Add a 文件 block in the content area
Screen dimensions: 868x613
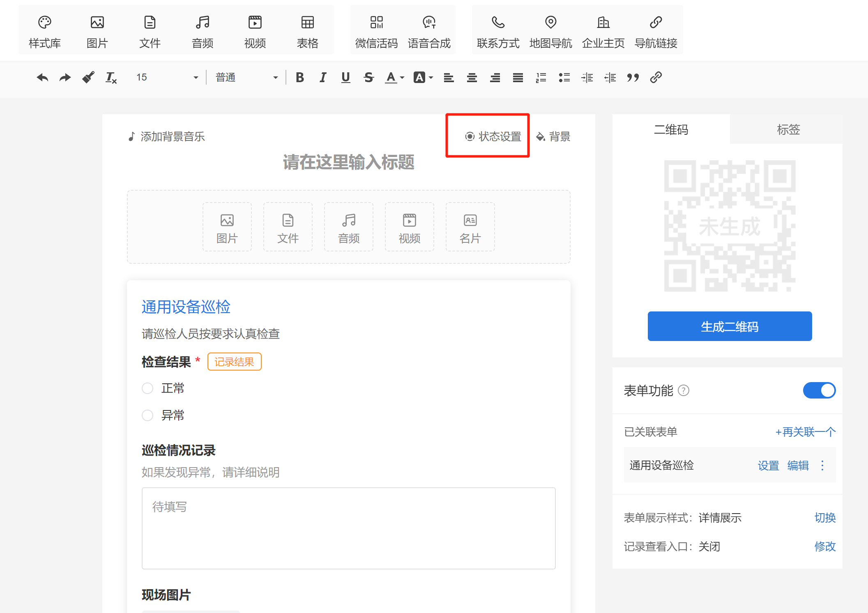(x=288, y=227)
